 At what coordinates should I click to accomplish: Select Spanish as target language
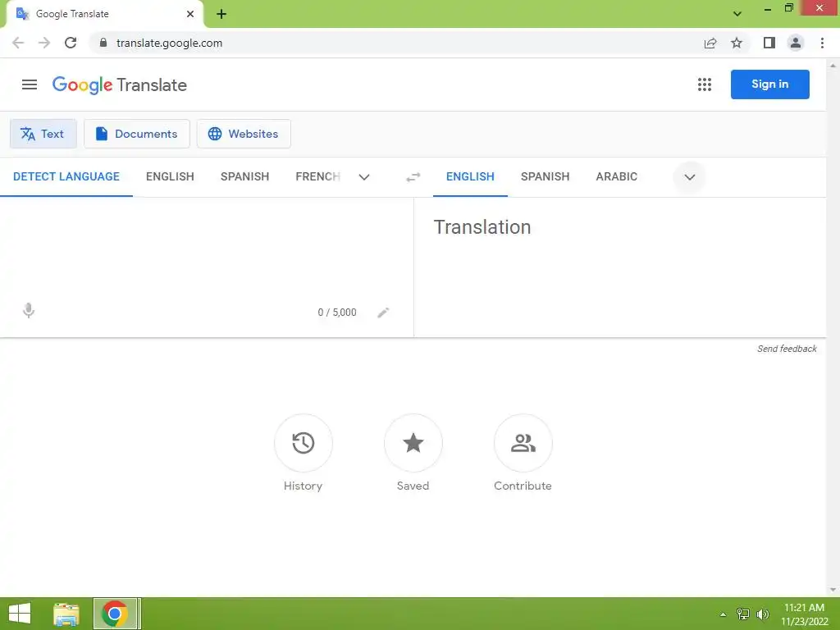coord(545,177)
